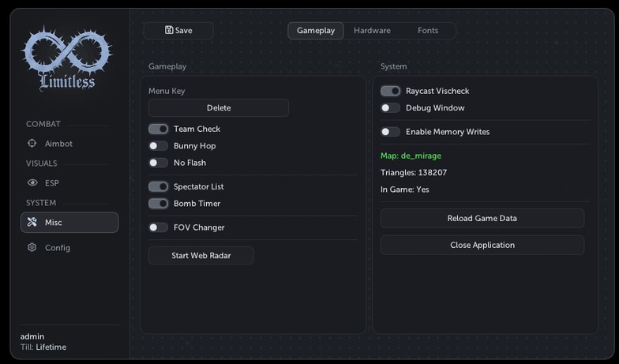Switch off the Bomb Timer toggle
The width and height of the screenshot is (619, 364).
[158, 204]
